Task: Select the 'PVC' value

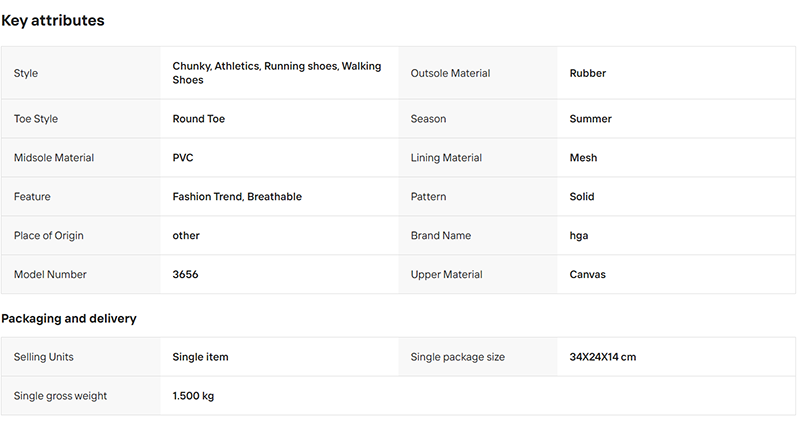Action: coord(183,158)
